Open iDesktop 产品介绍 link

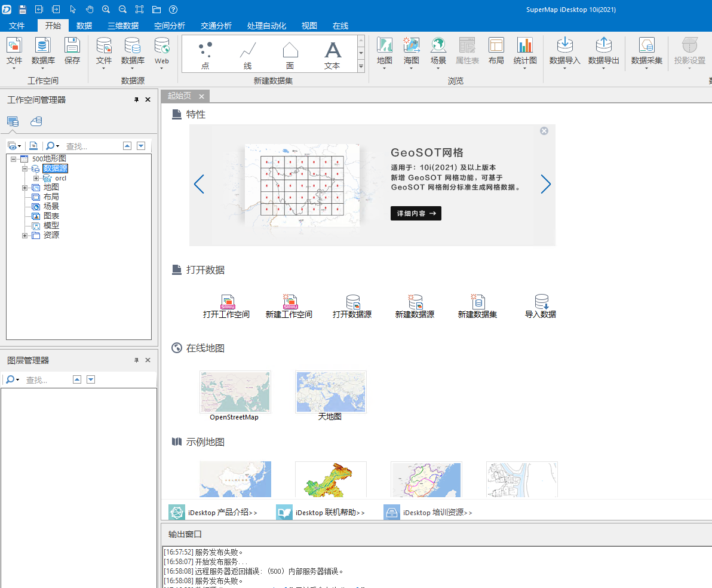pyautogui.click(x=213, y=512)
